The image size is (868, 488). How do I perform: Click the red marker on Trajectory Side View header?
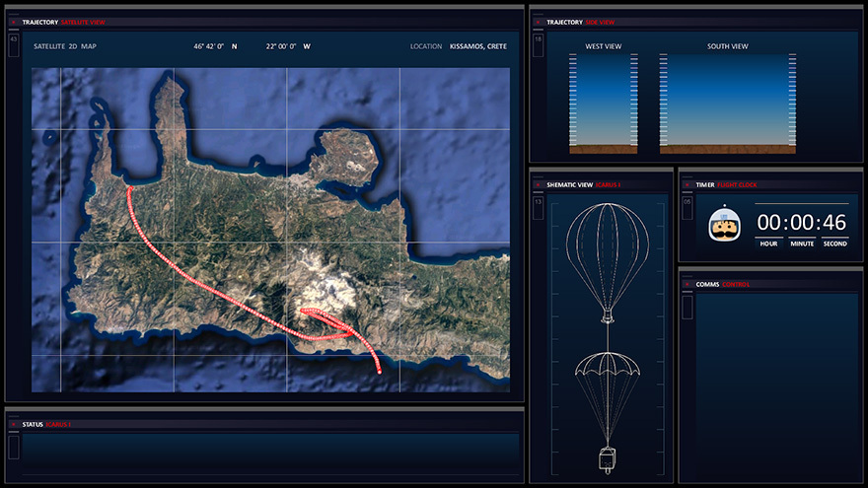click(538, 21)
